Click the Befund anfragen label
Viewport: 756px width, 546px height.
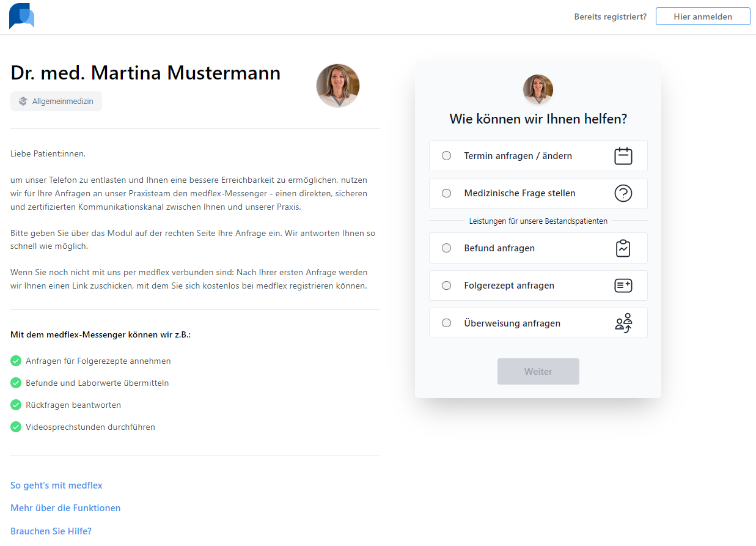(499, 248)
